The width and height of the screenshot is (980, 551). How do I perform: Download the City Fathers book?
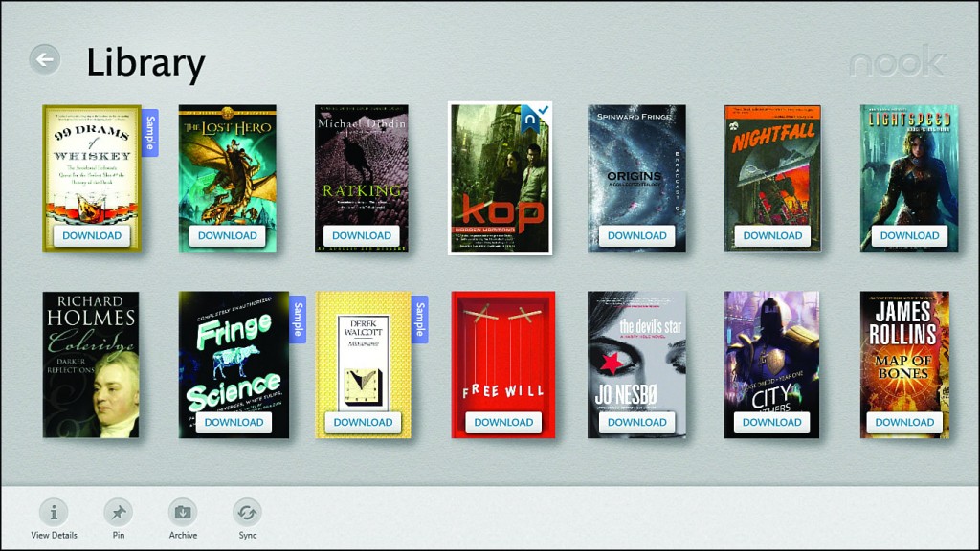[772, 422]
